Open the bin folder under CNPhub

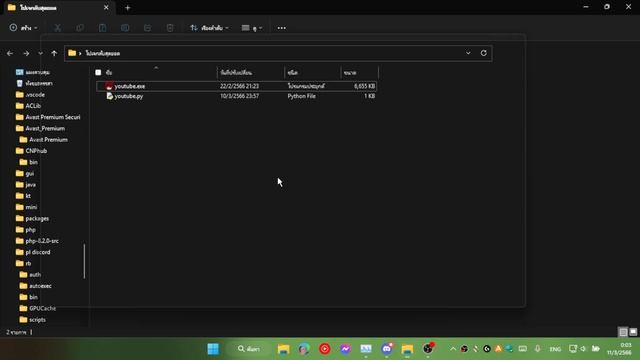pos(29,162)
